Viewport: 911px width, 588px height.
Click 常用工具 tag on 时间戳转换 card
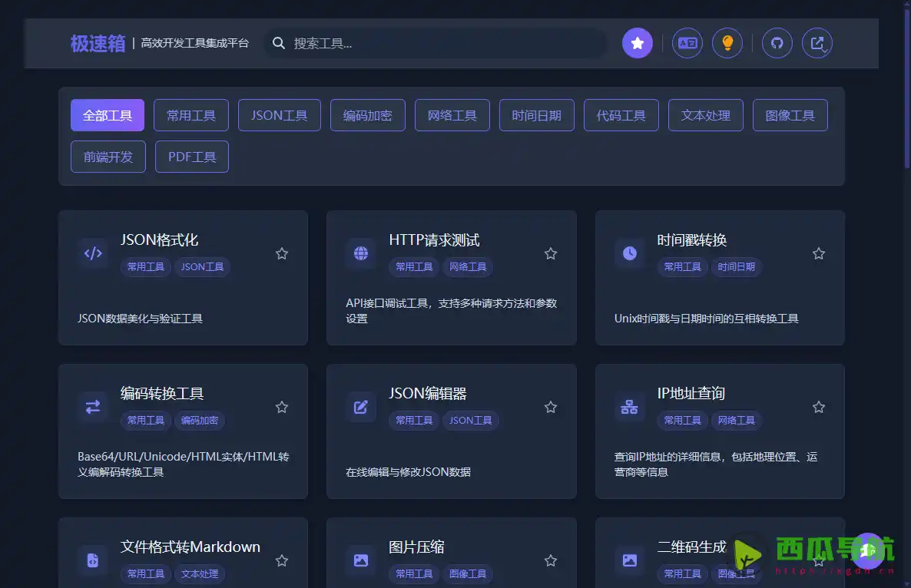[x=683, y=267]
